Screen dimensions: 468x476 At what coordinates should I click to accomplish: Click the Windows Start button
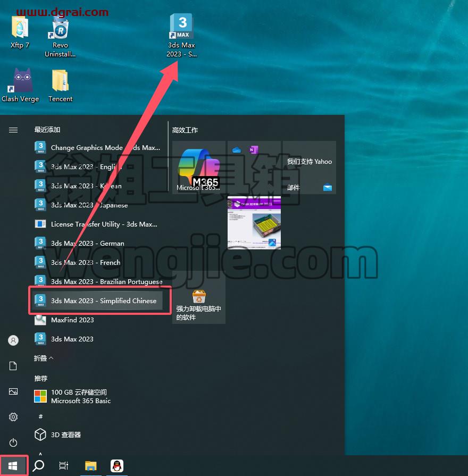(13, 465)
